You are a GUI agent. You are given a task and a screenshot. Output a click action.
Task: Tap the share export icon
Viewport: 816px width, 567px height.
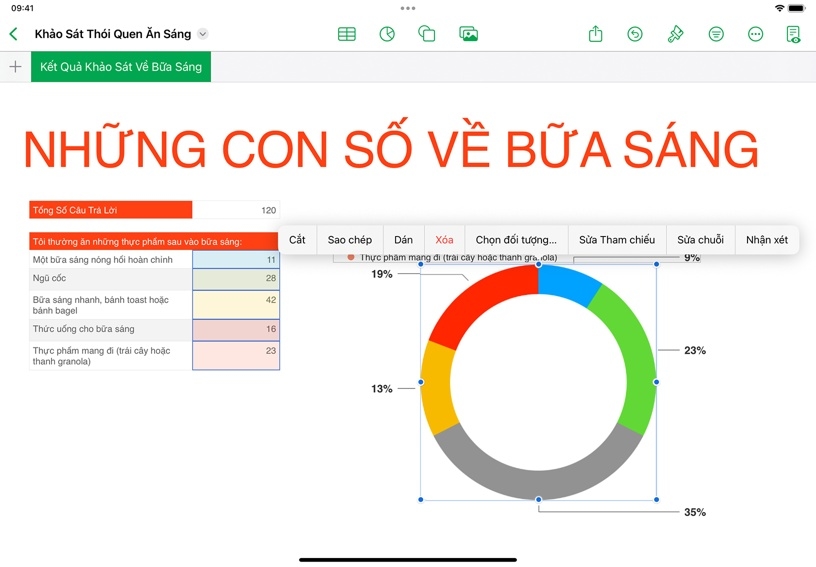pyautogui.click(x=596, y=34)
